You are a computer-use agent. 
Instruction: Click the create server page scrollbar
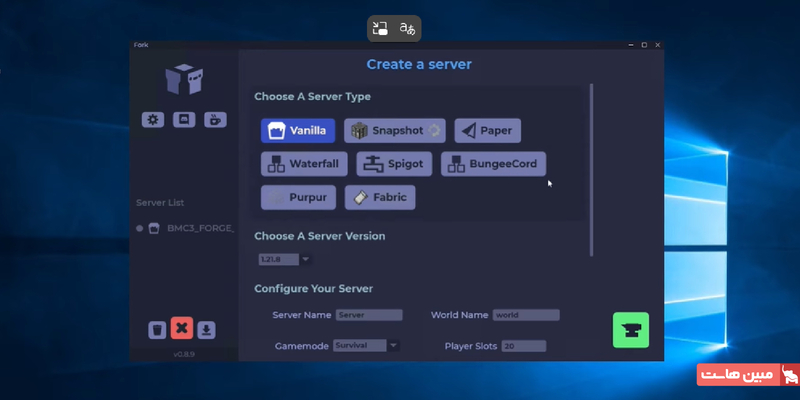pyautogui.click(x=591, y=170)
